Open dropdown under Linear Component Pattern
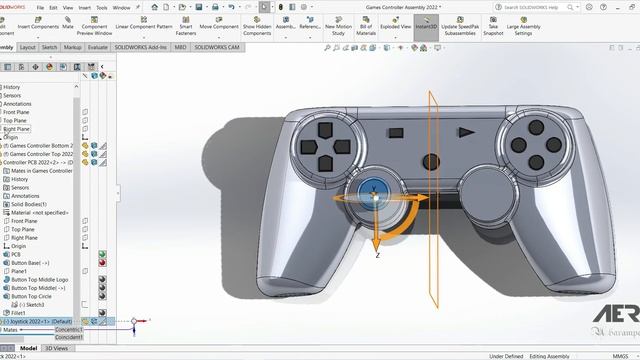The image size is (640, 360). coord(144,38)
